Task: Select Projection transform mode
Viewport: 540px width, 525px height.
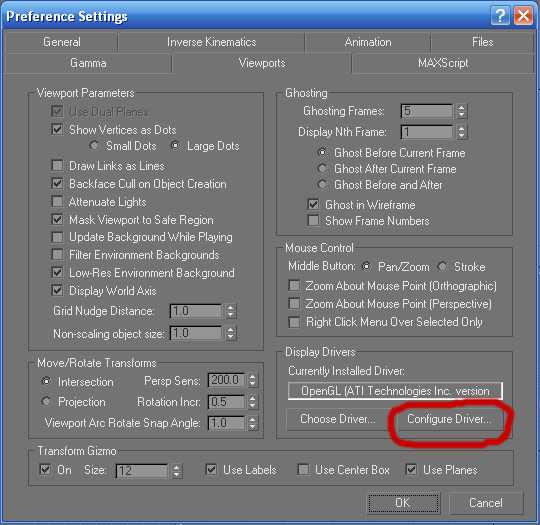Action: 46,401
